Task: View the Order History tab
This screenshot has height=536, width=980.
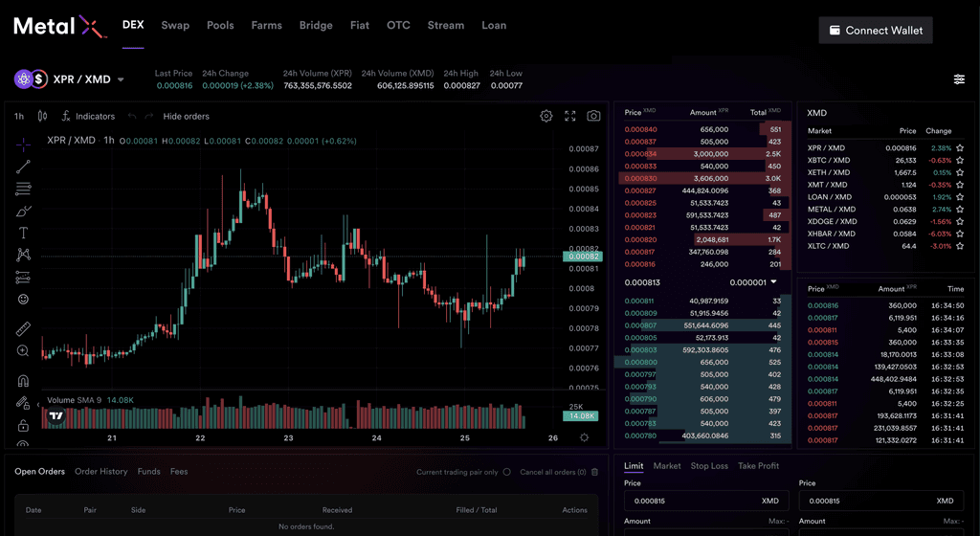Action: [101, 472]
